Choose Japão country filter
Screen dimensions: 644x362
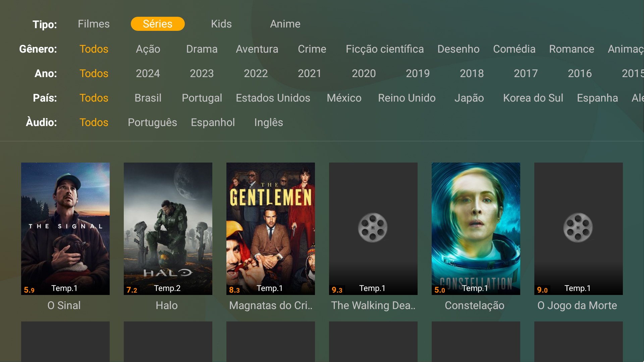pos(469,98)
